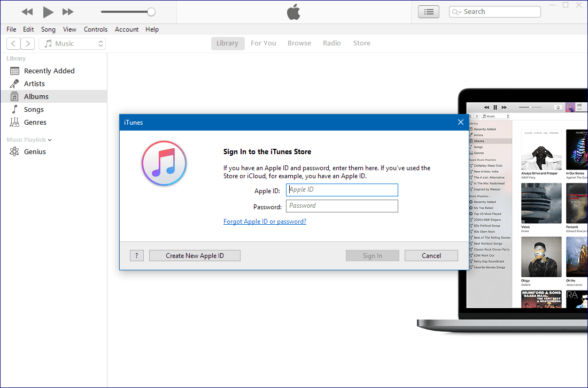Select the Artists microphone icon
This screenshot has height=388, width=588.
point(14,83)
